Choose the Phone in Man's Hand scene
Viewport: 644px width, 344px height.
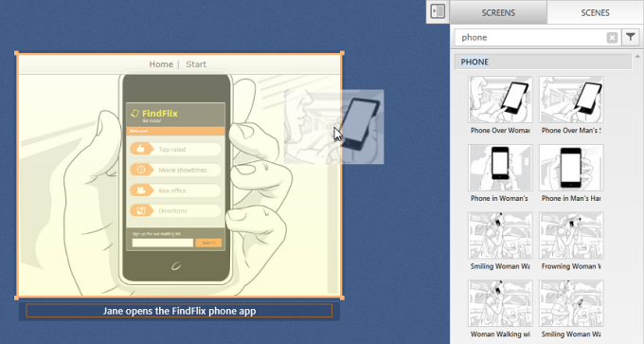point(571,168)
